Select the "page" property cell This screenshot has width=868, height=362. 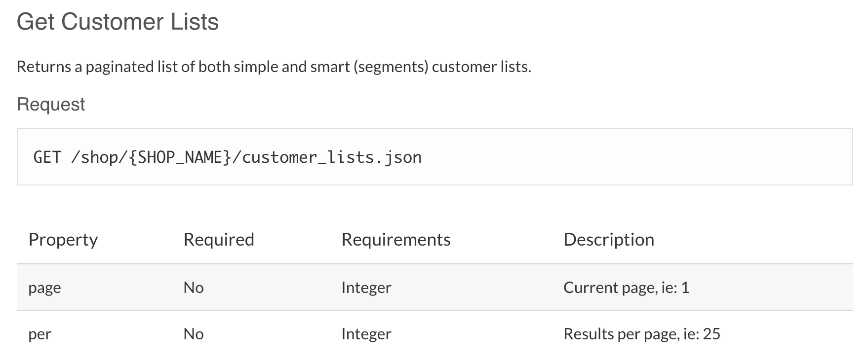click(x=44, y=288)
